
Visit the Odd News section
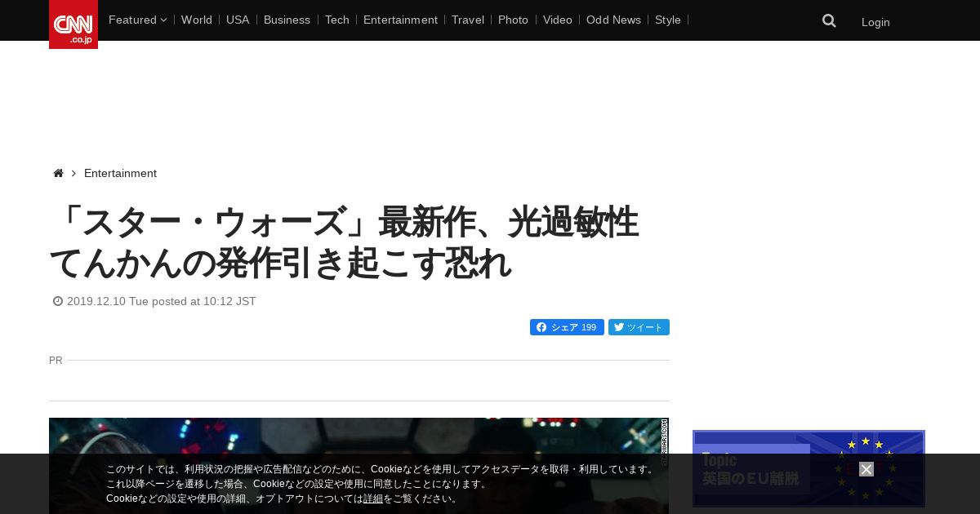[613, 20]
